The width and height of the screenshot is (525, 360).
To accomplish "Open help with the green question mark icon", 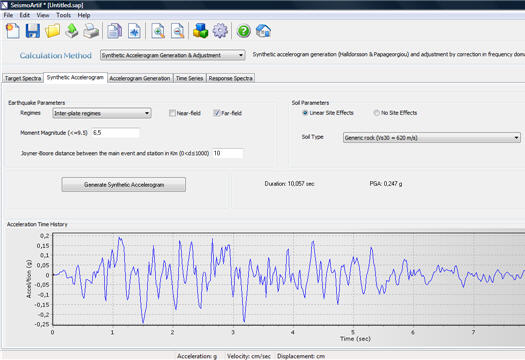I will point(243,31).
